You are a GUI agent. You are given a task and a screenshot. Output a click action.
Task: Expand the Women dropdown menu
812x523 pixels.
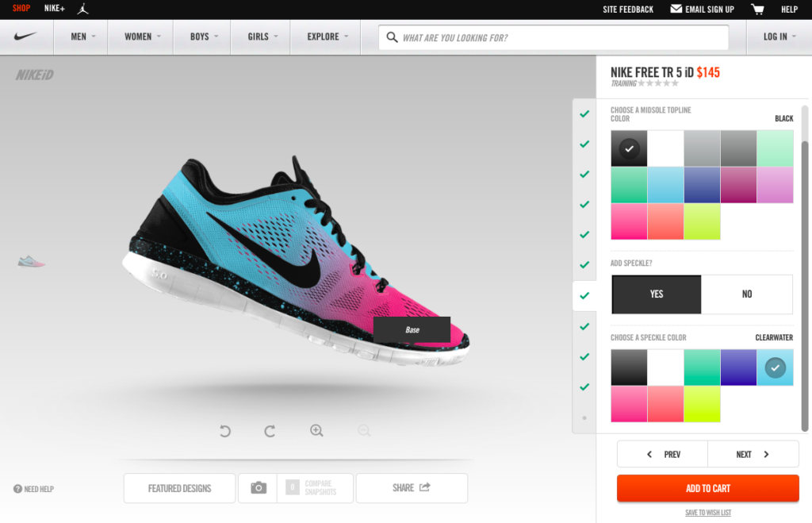tap(142, 37)
